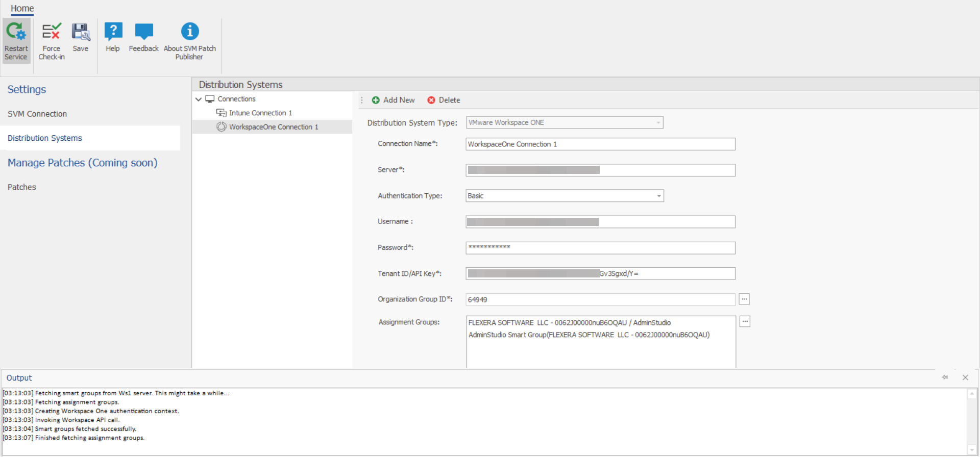Click the Restart Service icon
The image size is (980, 458).
(16, 41)
